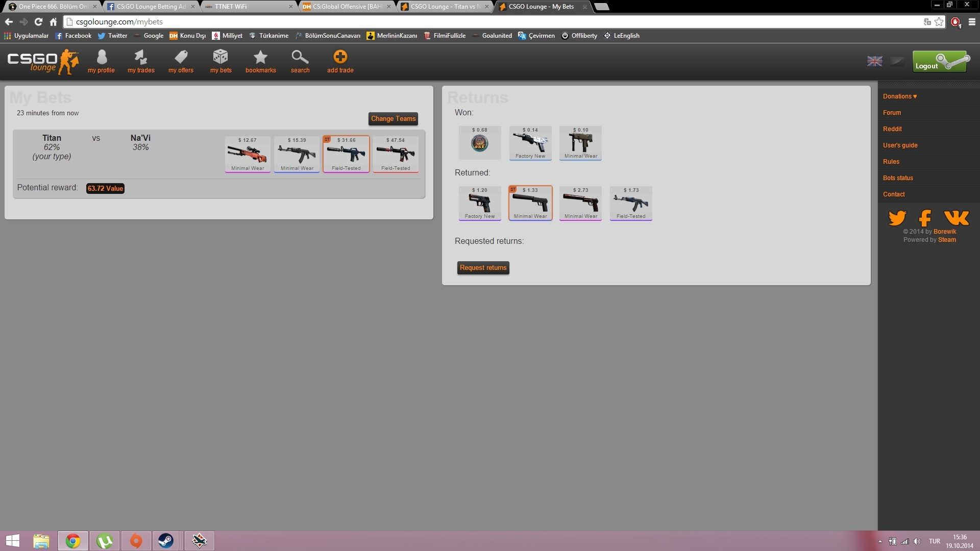Screen dimensions: 980x551
Task: Open the Forum sidebar link
Action: pos(892,113)
